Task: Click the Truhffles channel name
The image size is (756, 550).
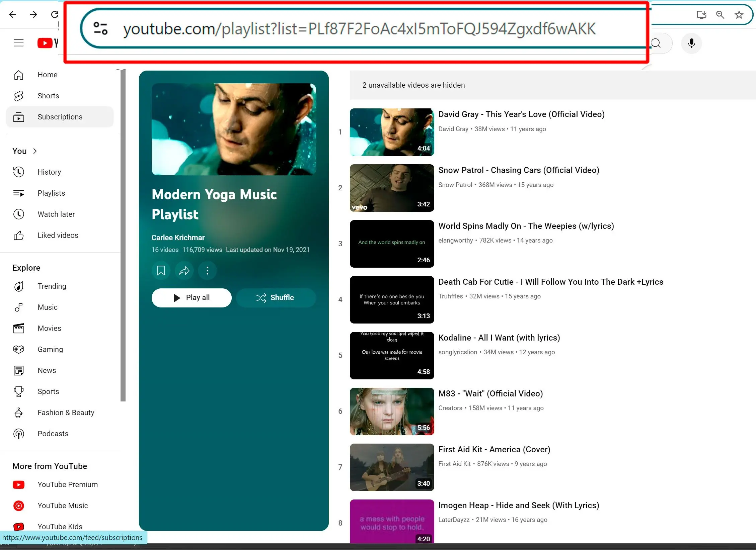Action: pos(450,296)
